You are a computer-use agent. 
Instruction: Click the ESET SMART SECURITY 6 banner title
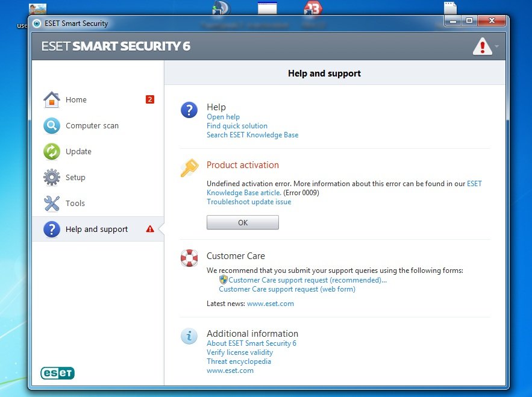click(116, 46)
